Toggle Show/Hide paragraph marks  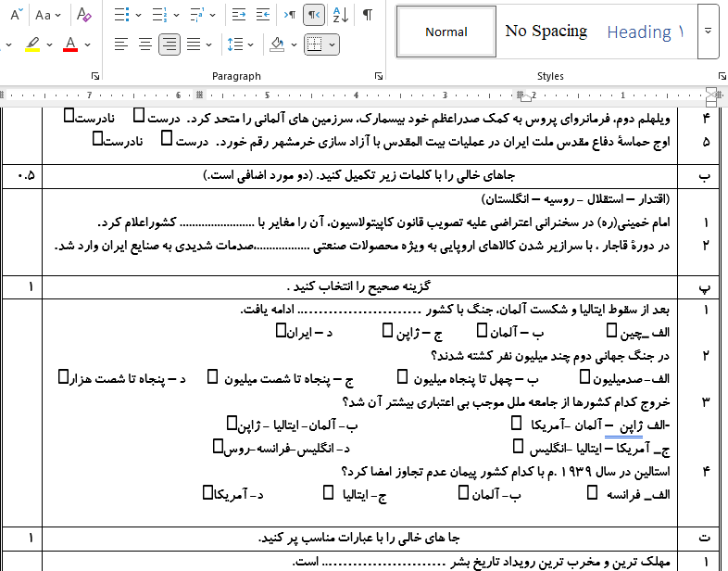click(368, 15)
